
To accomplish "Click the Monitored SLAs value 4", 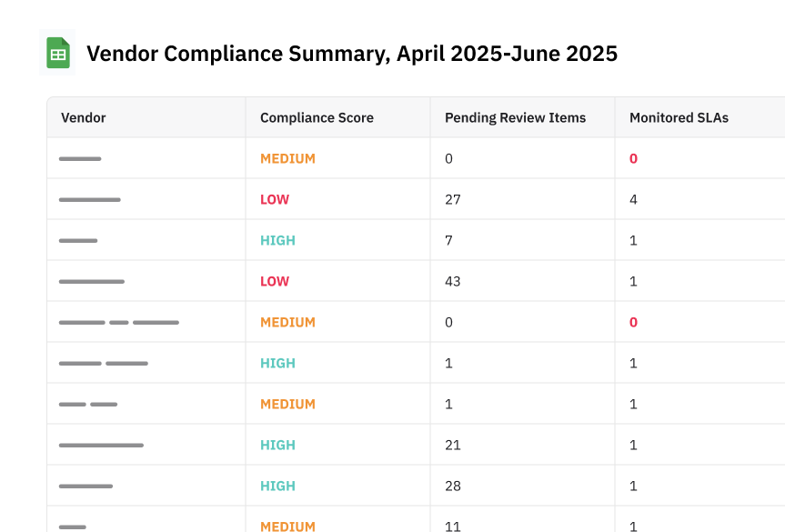I will point(633,200).
